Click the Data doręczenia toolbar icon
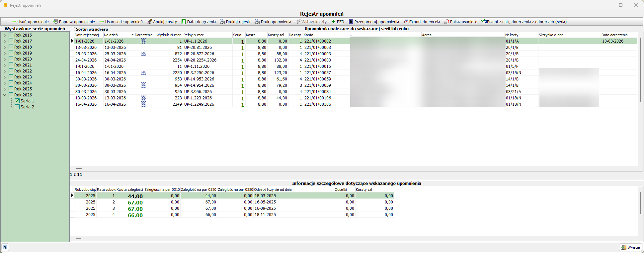The image size is (644, 253). pyautogui.click(x=184, y=22)
